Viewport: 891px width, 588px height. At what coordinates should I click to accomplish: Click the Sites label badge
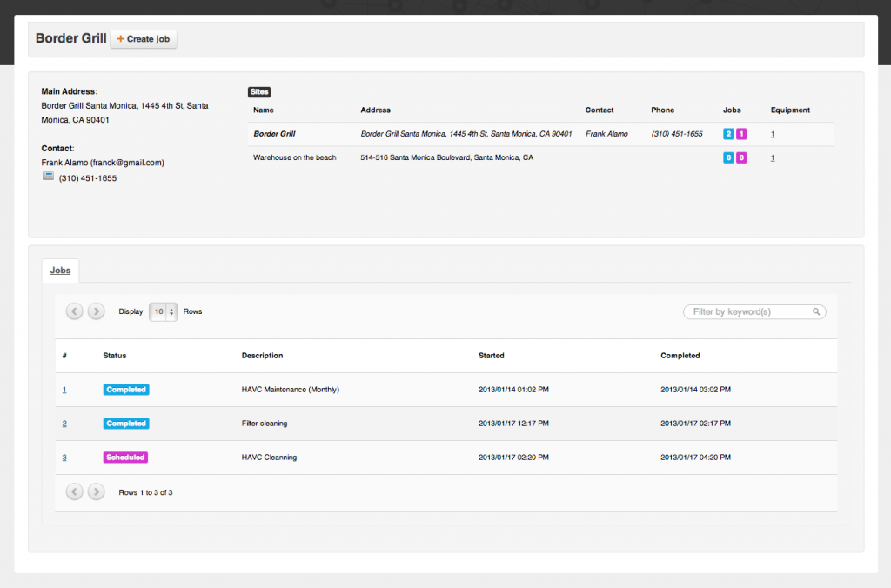click(x=259, y=92)
